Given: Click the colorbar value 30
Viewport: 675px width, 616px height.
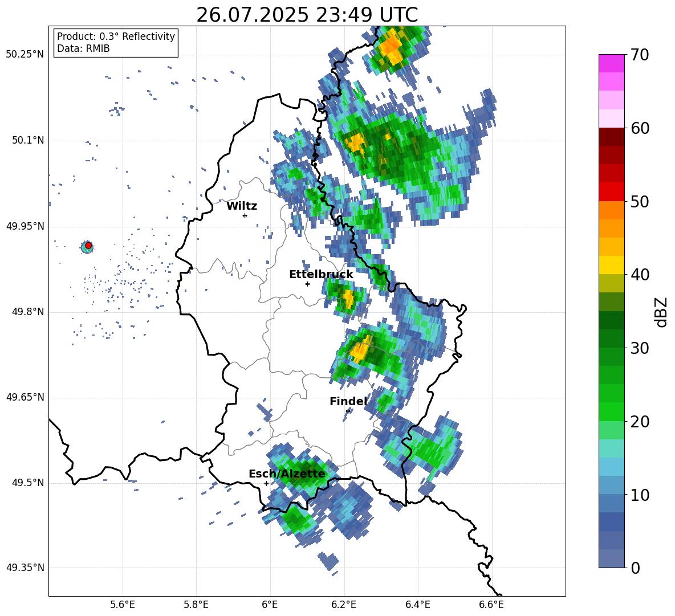Looking at the screenshot, I should (x=640, y=348).
